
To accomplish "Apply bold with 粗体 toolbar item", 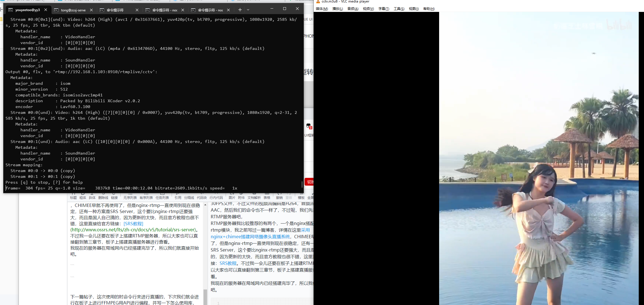I will pyautogui.click(x=83, y=196).
